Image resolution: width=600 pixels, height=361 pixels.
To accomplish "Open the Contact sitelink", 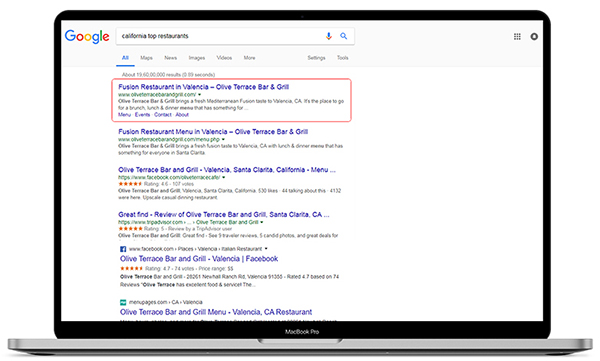I will [x=163, y=114].
